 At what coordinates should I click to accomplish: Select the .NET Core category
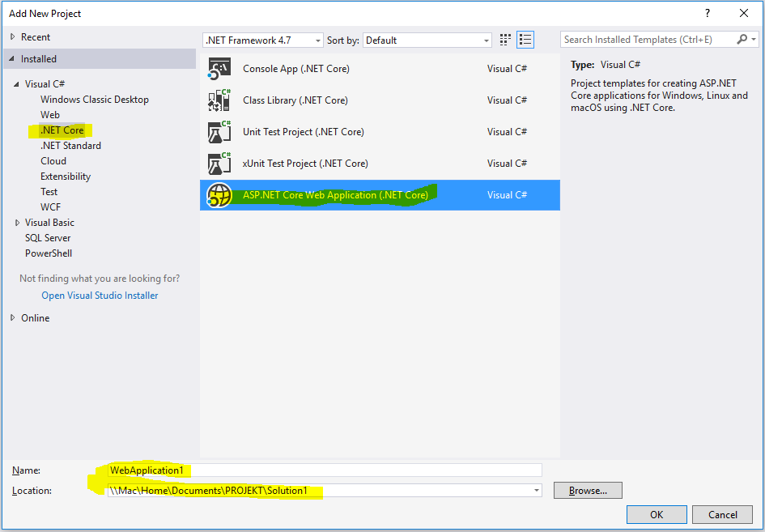(x=62, y=130)
